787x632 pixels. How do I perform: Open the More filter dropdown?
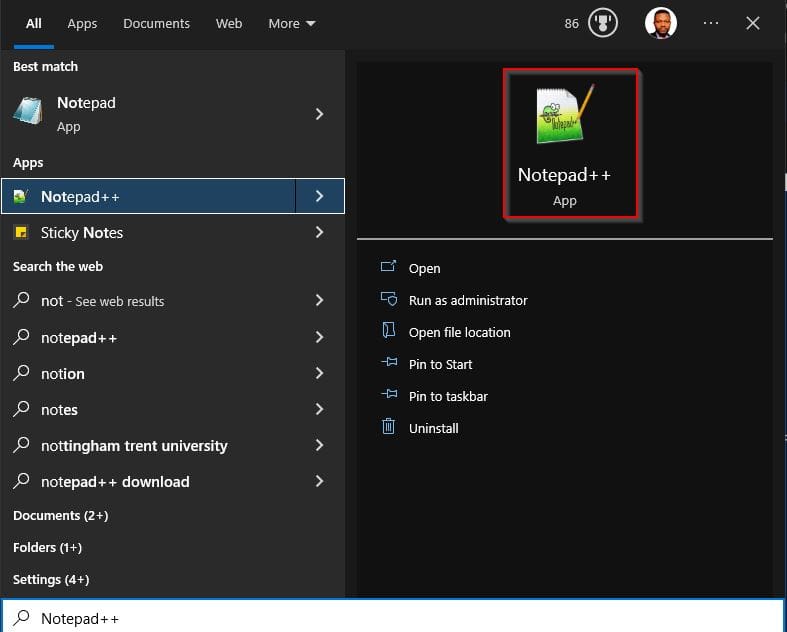292,24
